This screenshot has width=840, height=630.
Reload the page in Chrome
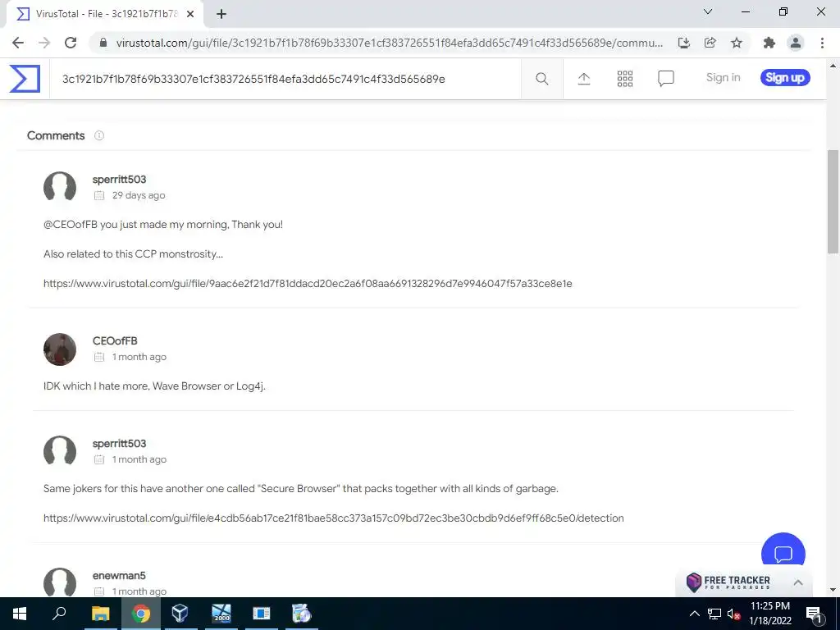pos(71,43)
